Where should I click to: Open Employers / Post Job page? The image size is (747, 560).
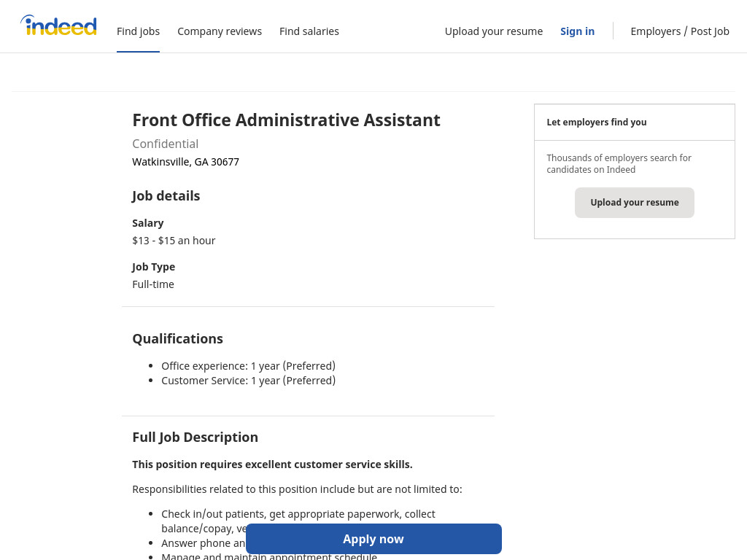coord(680,31)
